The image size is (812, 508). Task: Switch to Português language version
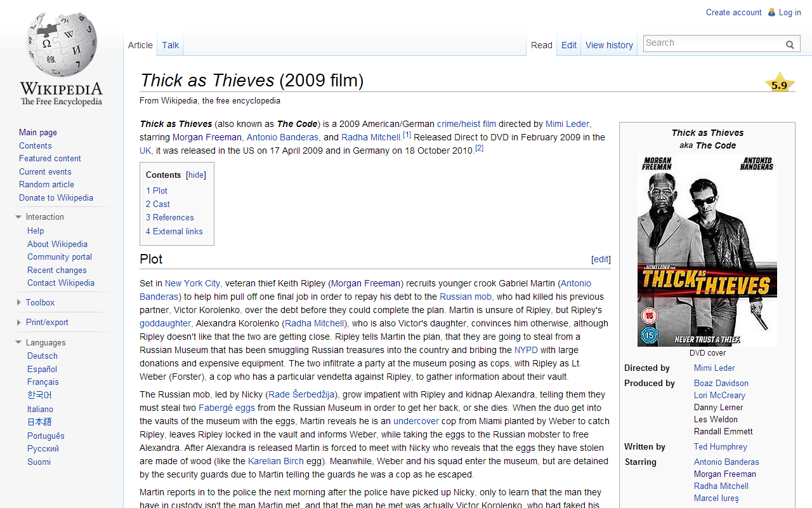pyautogui.click(x=46, y=436)
